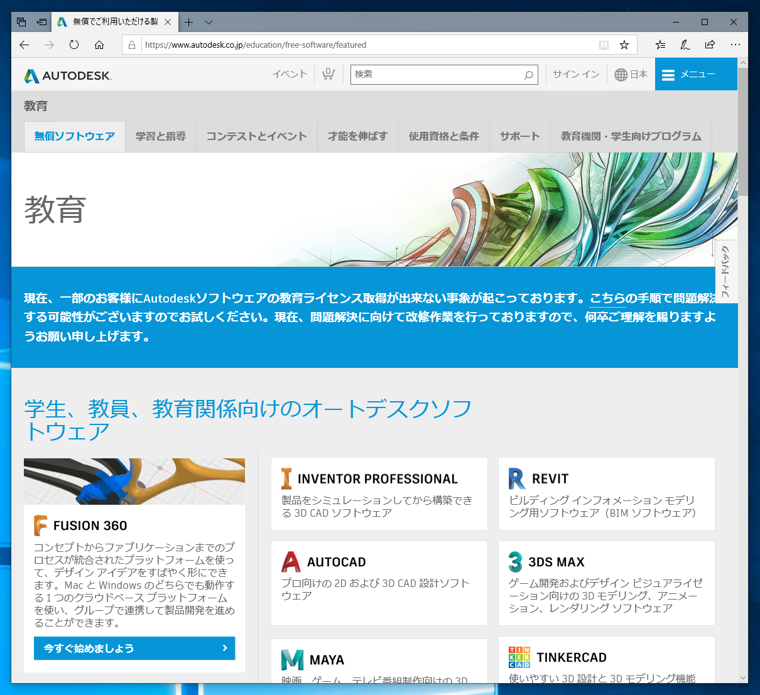The image size is (760, 695).
Task: Click the Autodesk logo
Action: (x=68, y=76)
